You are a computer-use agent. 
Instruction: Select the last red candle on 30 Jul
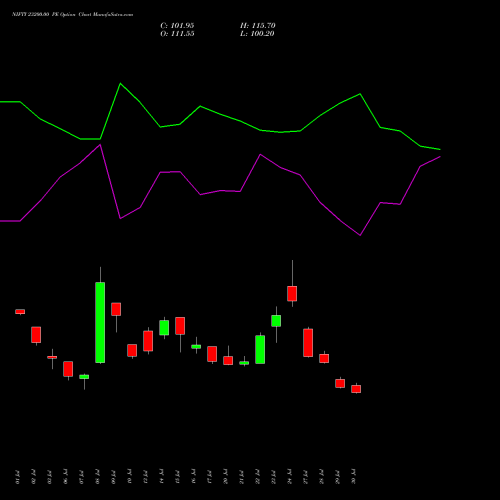pyautogui.click(x=356, y=389)
